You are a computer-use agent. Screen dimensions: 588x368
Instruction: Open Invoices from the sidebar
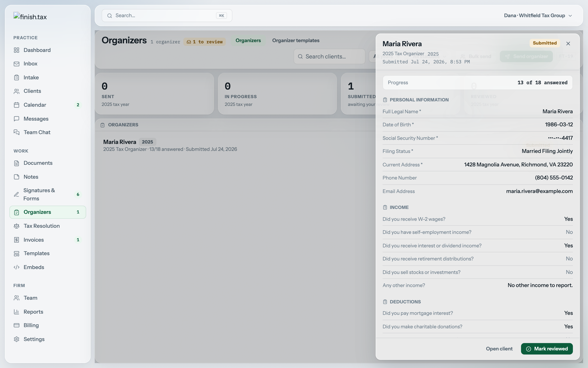pos(48,240)
